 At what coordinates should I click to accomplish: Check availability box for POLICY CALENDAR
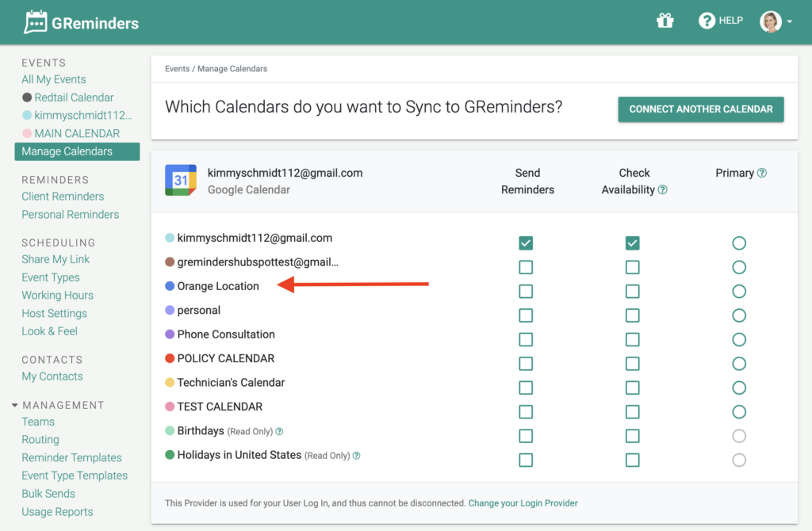pos(632,364)
